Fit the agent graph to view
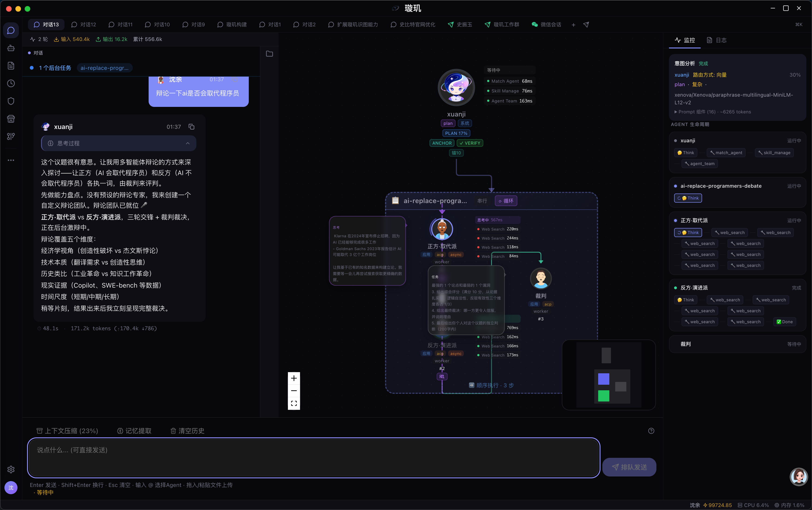 (294, 404)
